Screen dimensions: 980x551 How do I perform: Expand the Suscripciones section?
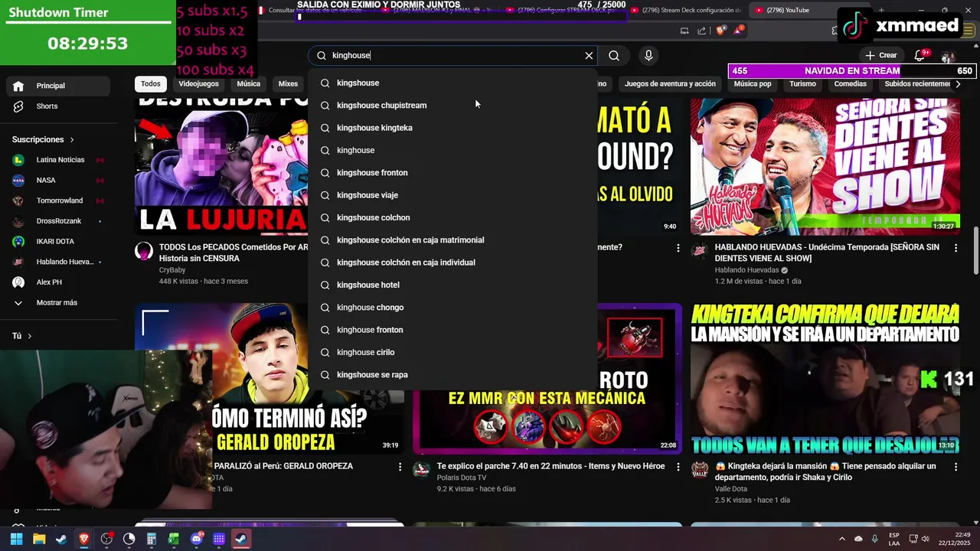click(x=44, y=139)
